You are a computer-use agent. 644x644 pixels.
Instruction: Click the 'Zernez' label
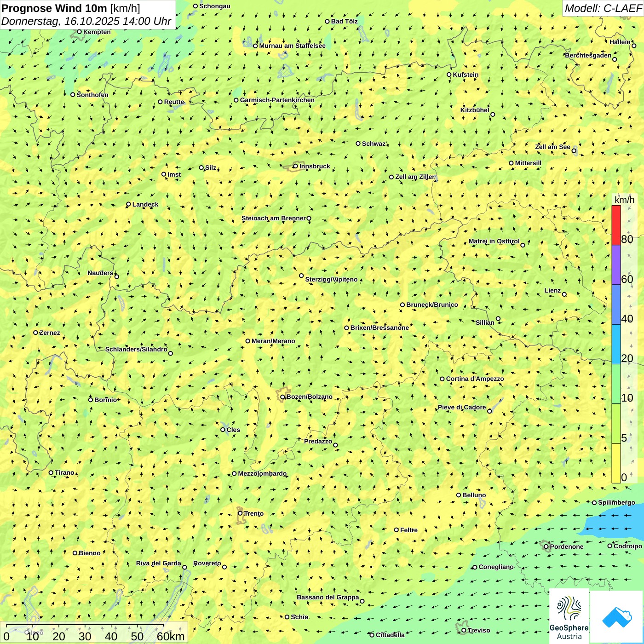(50, 333)
